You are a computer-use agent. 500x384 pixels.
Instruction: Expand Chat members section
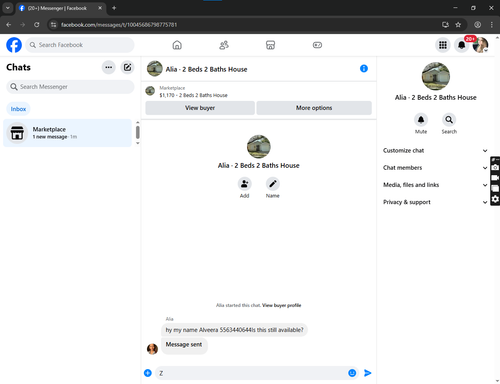pos(435,168)
